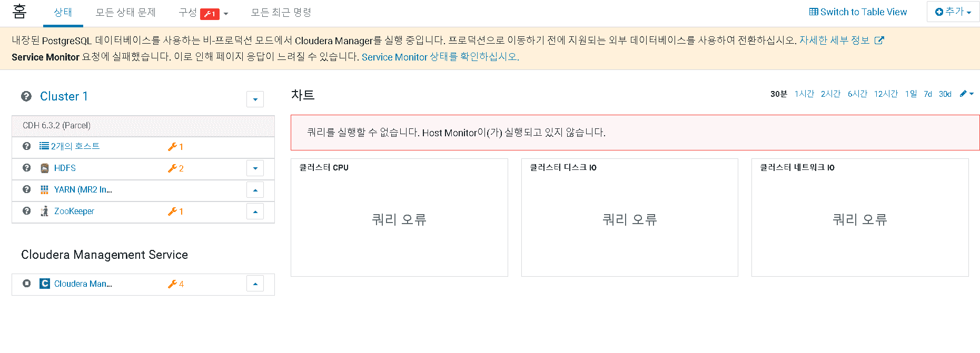Click the HDFS service icon
Viewport: 980px width, 353px height.
coord(45,168)
